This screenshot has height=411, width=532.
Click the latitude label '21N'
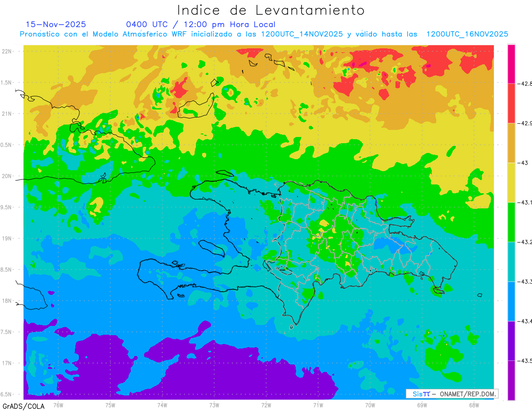pyautogui.click(x=8, y=114)
